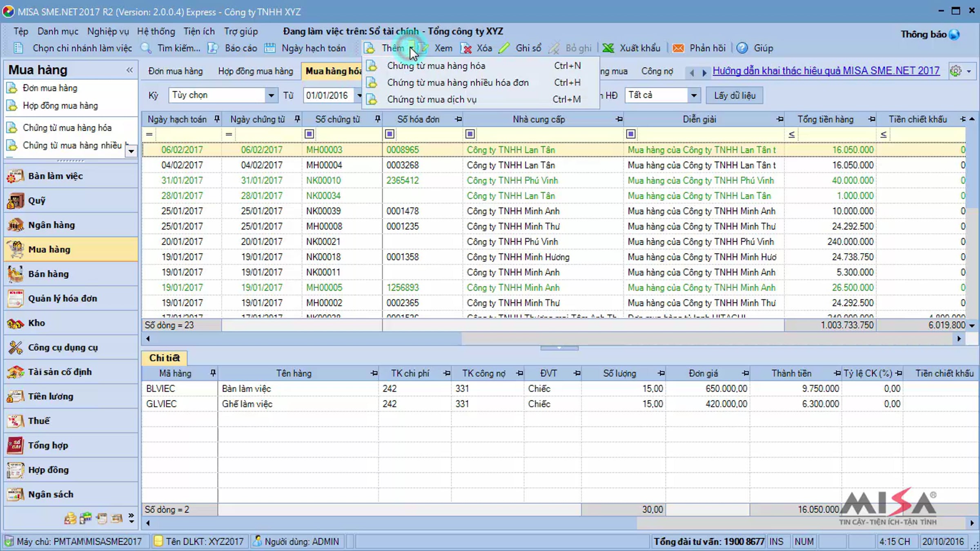Expand more module buttons via double-chevron
This screenshot has height=551, width=980.
pyautogui.click(x=131, y=518)
